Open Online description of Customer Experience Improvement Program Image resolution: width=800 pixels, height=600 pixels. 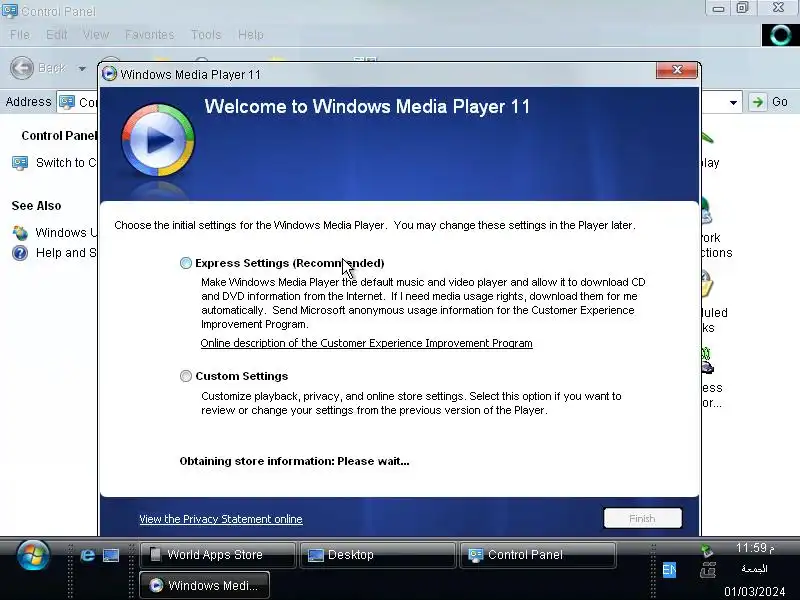click(x=366, y=343)
